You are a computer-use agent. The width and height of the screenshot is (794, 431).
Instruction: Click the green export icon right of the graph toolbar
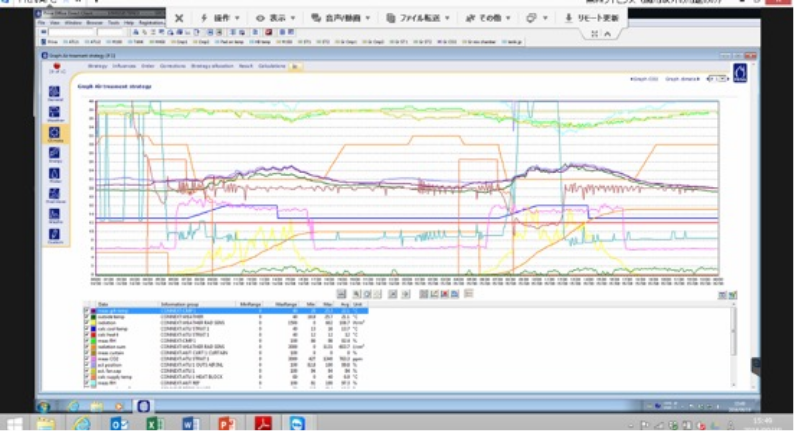[732, 295]
